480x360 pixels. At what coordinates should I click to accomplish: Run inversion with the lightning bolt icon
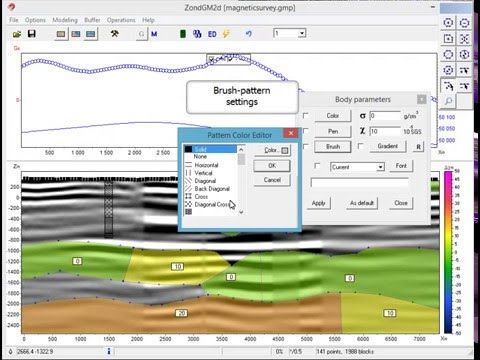click(226, 34)
